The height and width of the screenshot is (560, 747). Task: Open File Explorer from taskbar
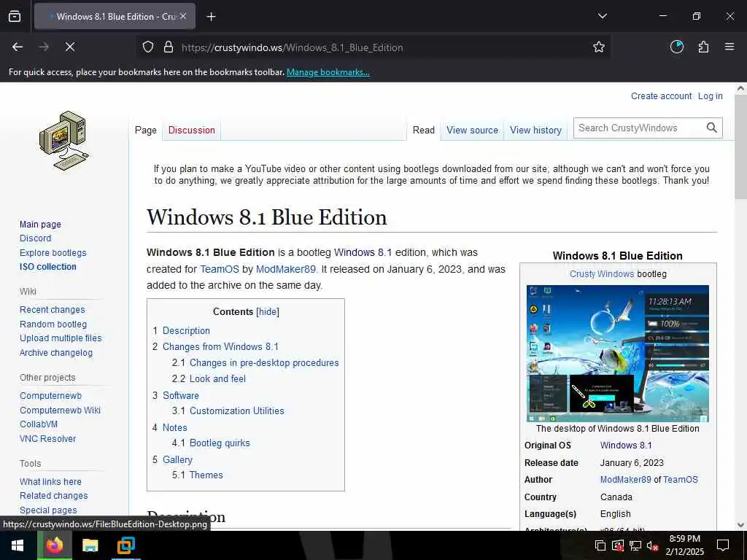tap(90, 545)
